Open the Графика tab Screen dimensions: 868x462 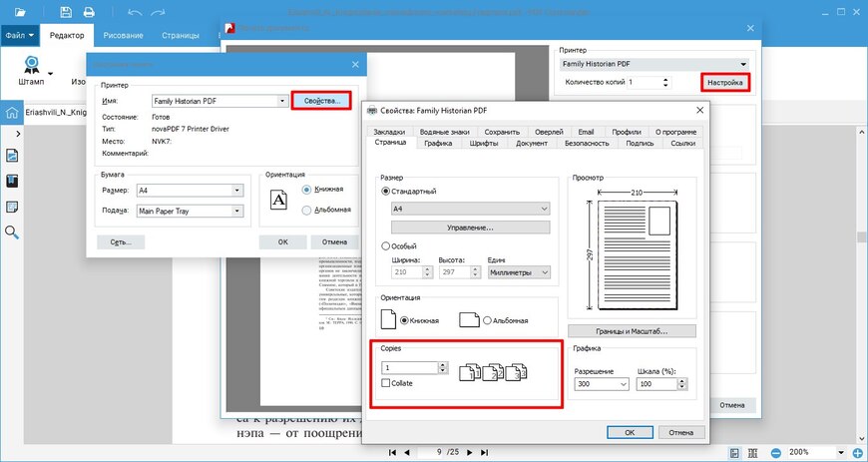click(x=438, y=143)
